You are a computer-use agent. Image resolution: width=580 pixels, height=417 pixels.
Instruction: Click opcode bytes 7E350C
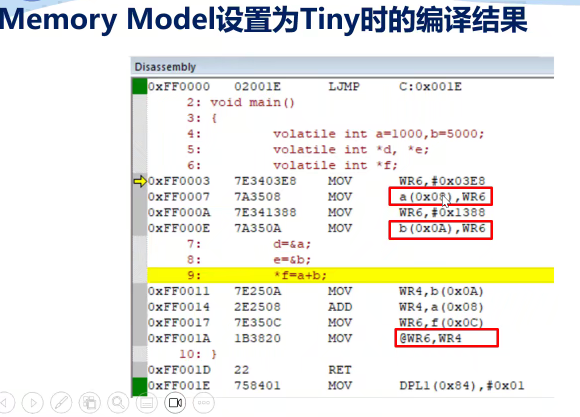click(257, 323)
